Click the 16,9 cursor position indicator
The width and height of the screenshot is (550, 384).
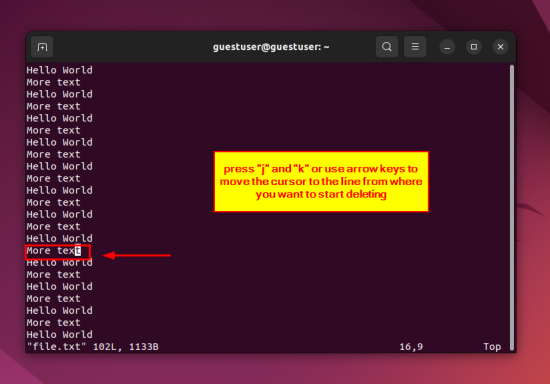(411, 347)
